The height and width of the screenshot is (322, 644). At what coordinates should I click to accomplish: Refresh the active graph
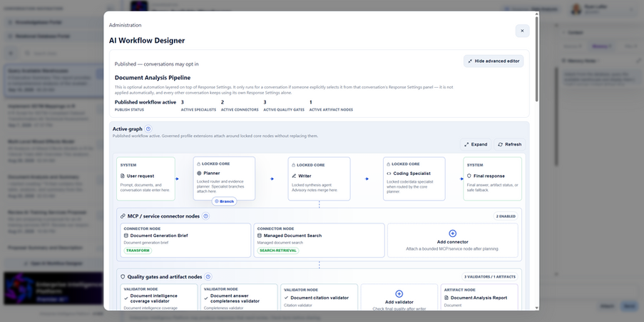click(x=509, y=144)
